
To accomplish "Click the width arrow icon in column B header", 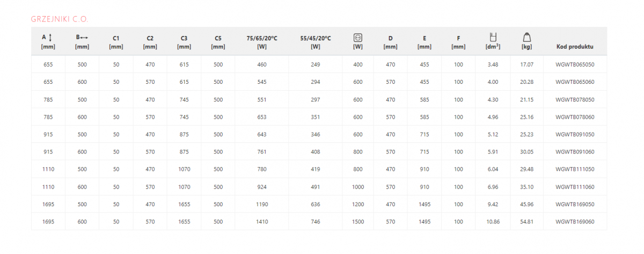I will pos(85,38).
